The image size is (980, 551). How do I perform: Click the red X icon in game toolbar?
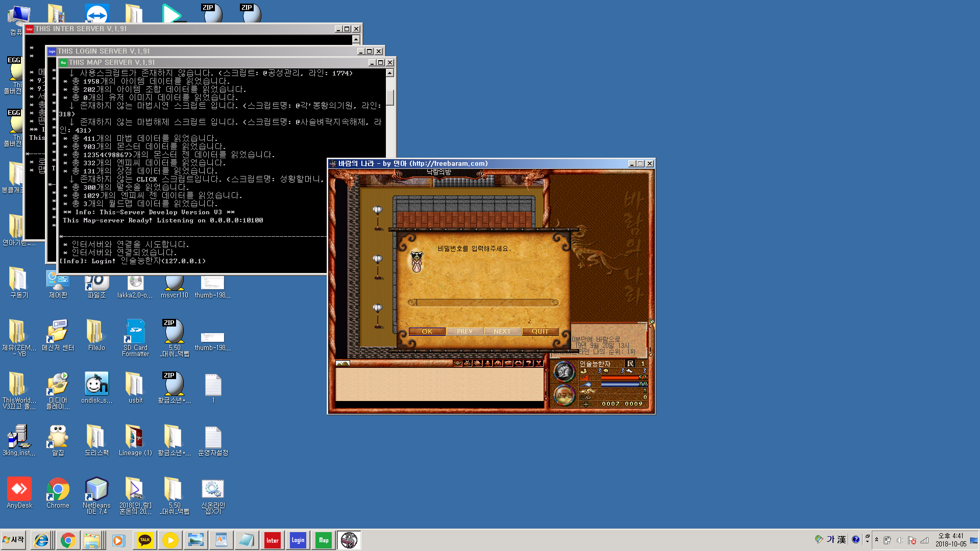[538, 363]
